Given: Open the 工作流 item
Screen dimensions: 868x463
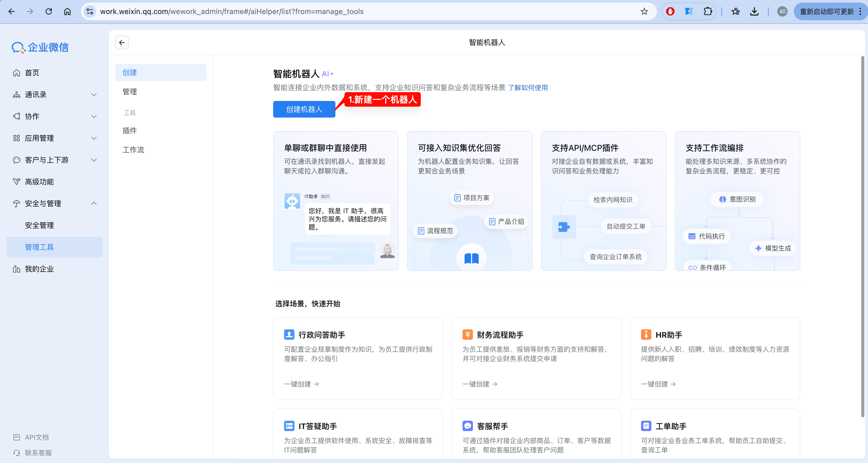Looking at the screenshot, I should point(161,150).
